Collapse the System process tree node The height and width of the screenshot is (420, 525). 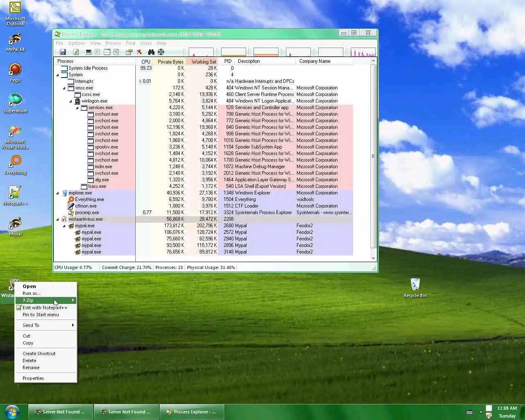(x=57, y=75)
